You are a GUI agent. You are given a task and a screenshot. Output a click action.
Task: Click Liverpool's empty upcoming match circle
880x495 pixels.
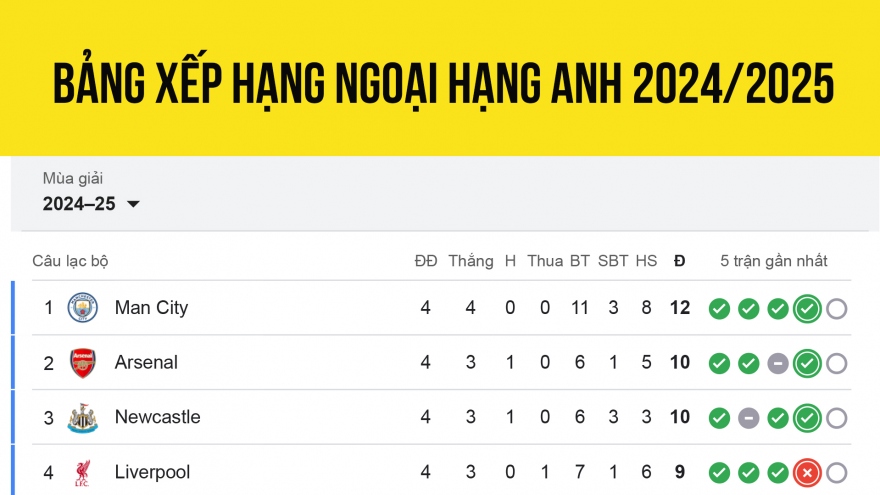pos(837,472)
